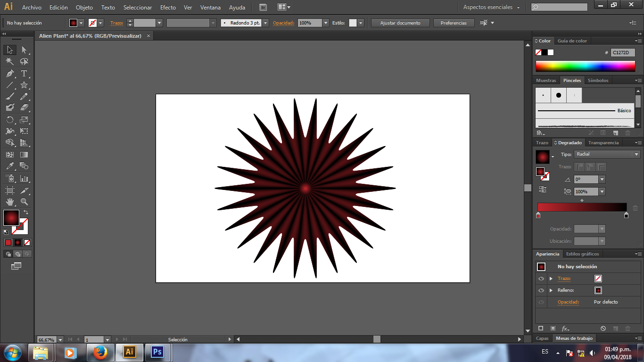Toggle visibility of Relleno appearance row
The image size is (644, 362).
click(x=541, y=290)
